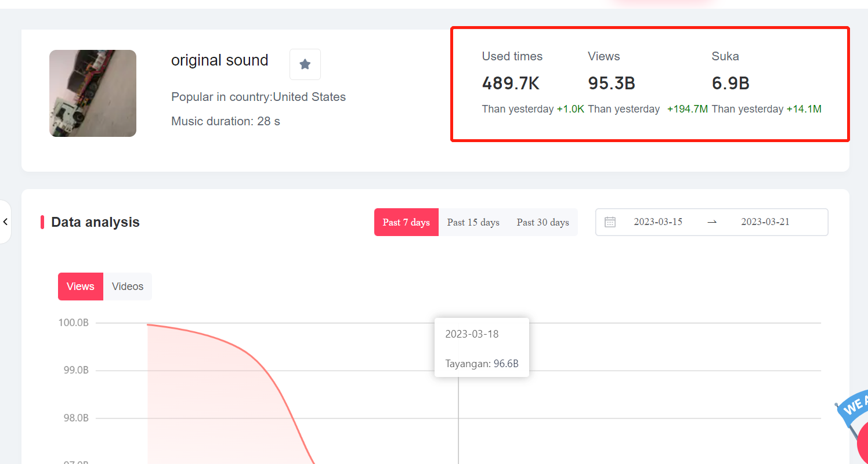Screen dimensions: 868x464
Task: Click the start date 2023-03-15 field
Action: click(x=658, y=222)
